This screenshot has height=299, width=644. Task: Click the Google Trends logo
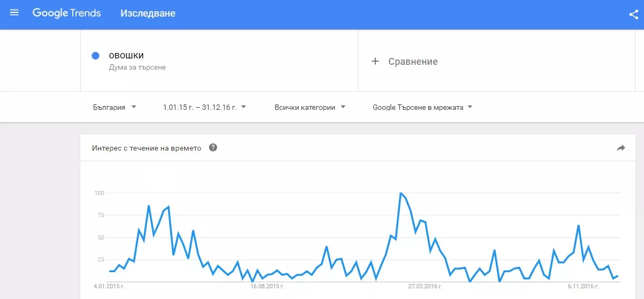66,13
